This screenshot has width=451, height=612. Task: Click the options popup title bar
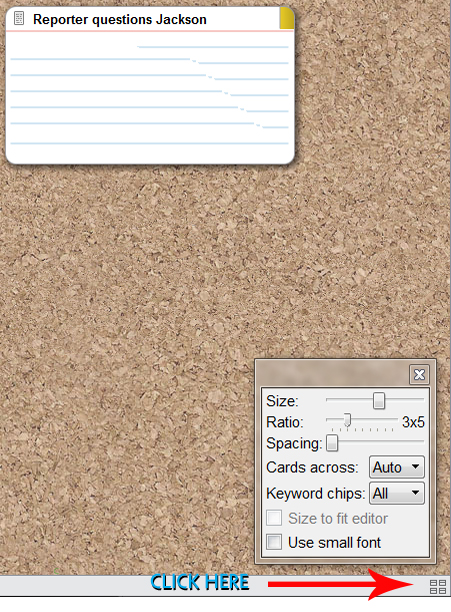pyautogui.click(x=334, y=374)
